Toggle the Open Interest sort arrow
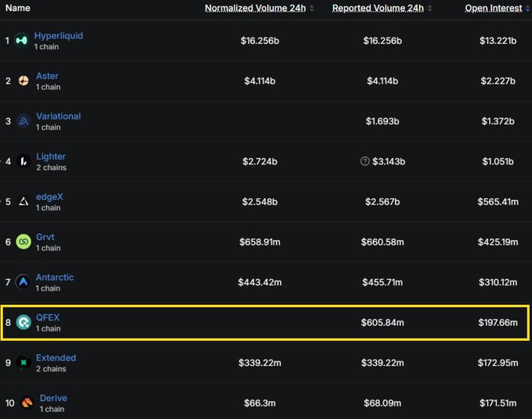Image resolution: width=532 pixels, height=419 pixels. [x=528, y=8]
